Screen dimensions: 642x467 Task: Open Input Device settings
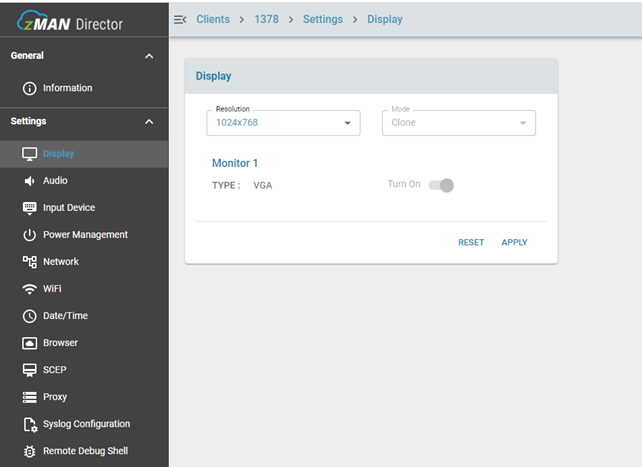coord(84,208)
